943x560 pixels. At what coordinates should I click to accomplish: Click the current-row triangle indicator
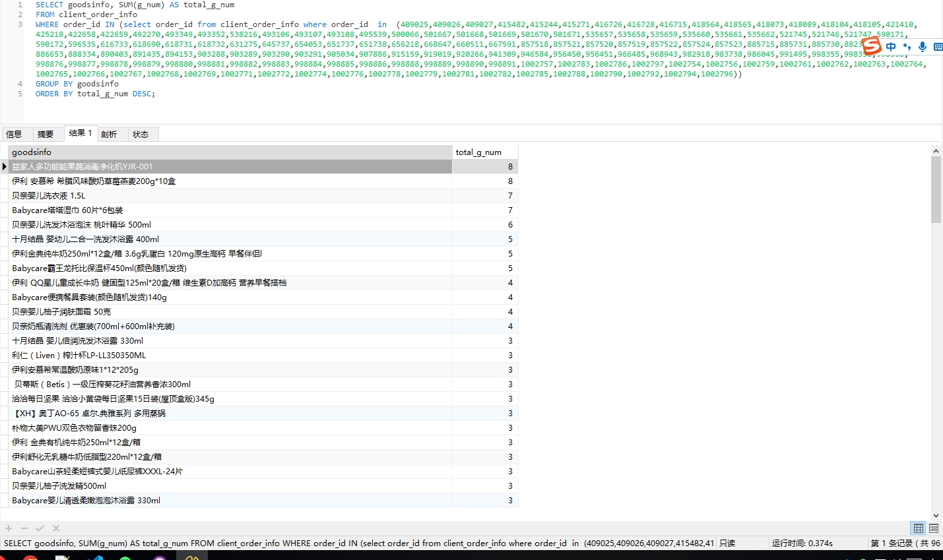5,167
